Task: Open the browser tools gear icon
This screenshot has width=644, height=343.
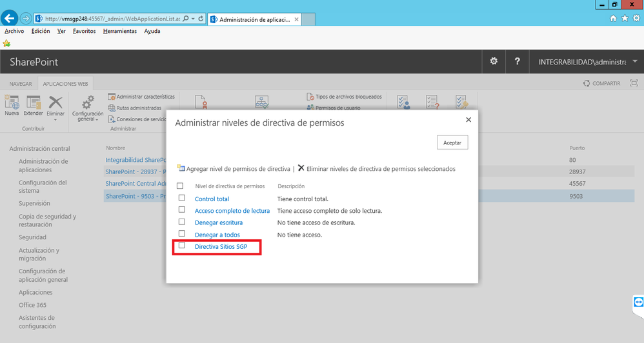Action: [636, 19]
